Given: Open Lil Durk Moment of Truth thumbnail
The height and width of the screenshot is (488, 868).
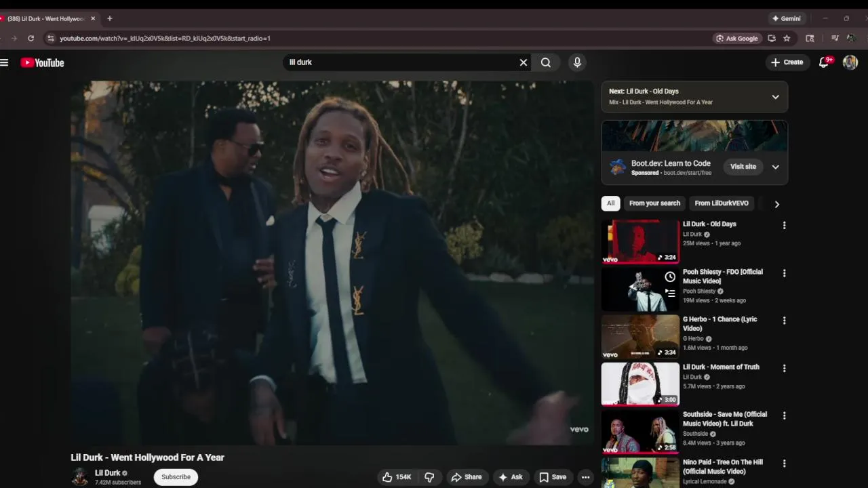Looking at the screenshot, I should 640,384.
